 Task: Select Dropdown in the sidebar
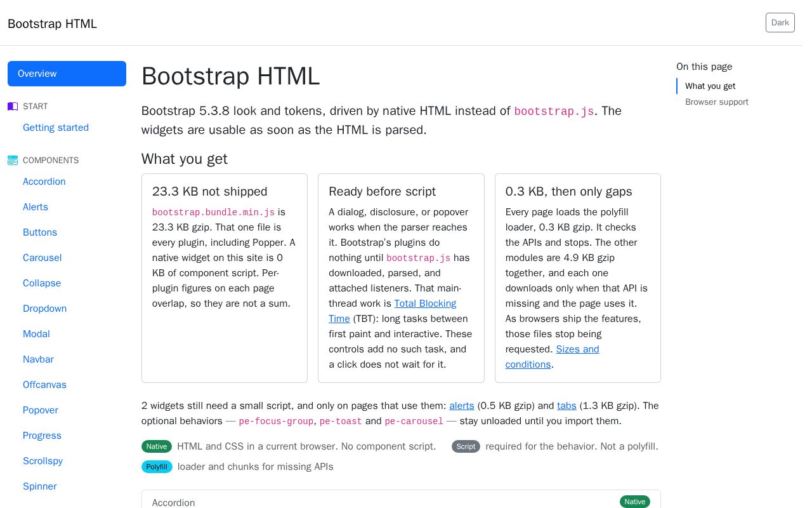coord(45,309)
